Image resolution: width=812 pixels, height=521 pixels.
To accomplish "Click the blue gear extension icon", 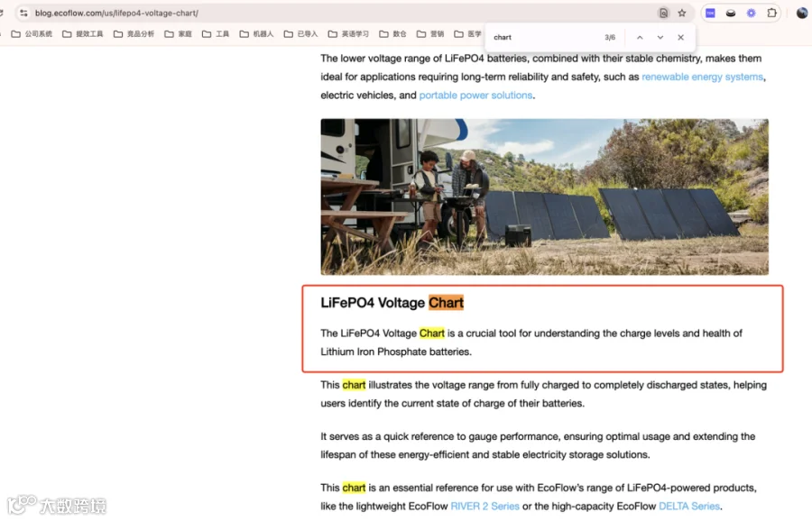I will tap(751, 13).
